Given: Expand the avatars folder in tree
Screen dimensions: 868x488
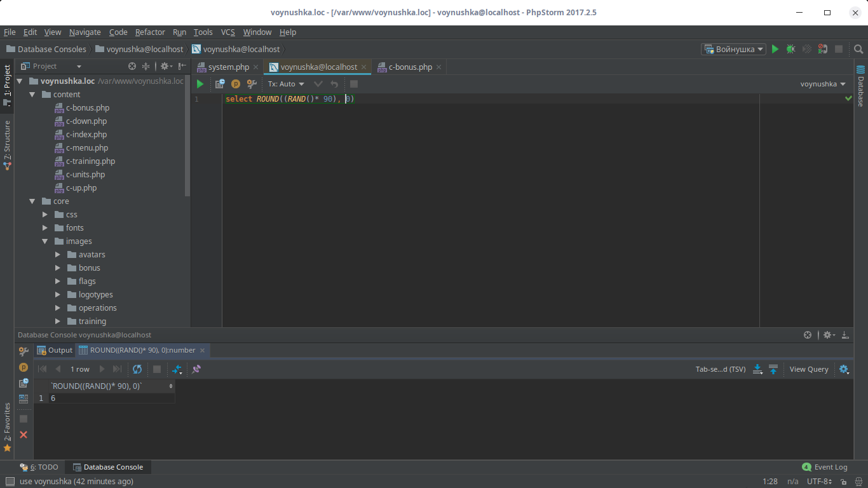Looking at the screenshot, I should click(58, 255).
